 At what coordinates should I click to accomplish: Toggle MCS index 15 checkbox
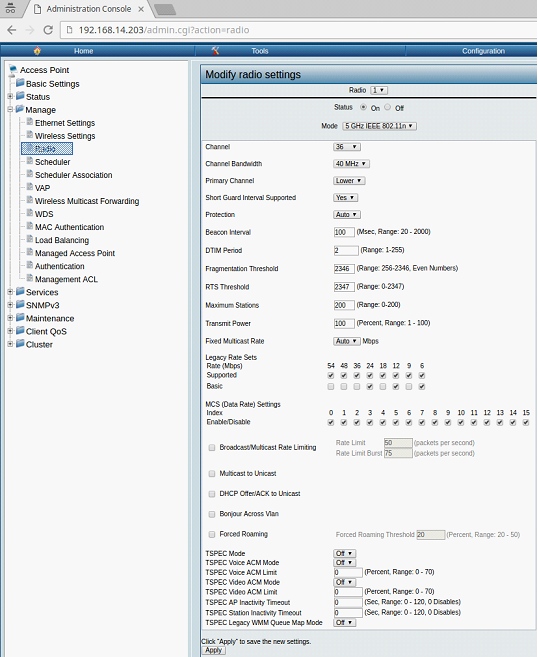[526, 422]
